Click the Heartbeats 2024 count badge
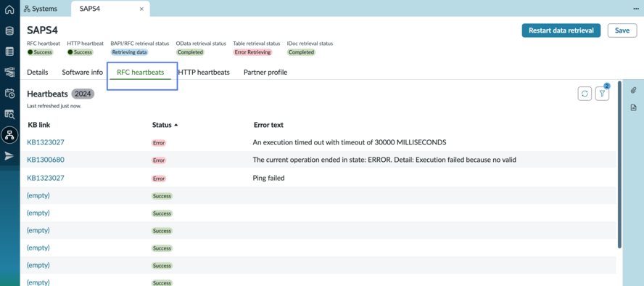The width and height of the screenshot is (644, 286). [83, 94]
